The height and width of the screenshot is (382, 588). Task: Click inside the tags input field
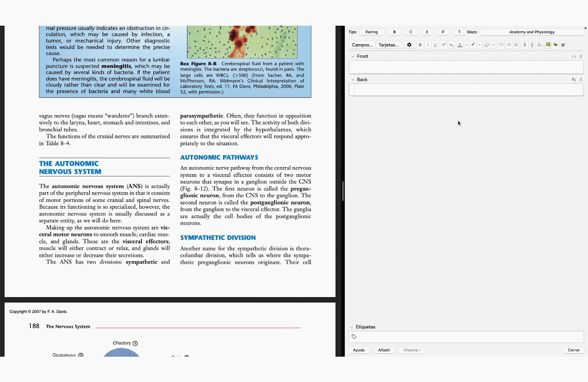point(441,336)
